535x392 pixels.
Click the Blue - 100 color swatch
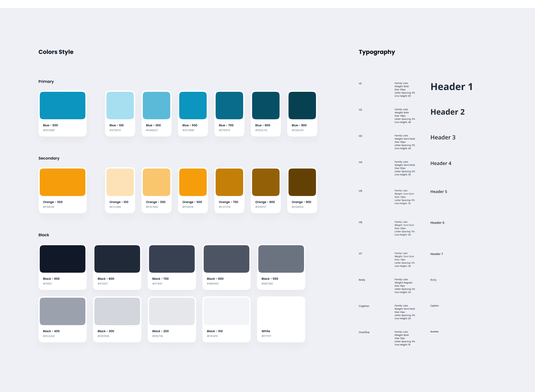(x=120, y=105)
